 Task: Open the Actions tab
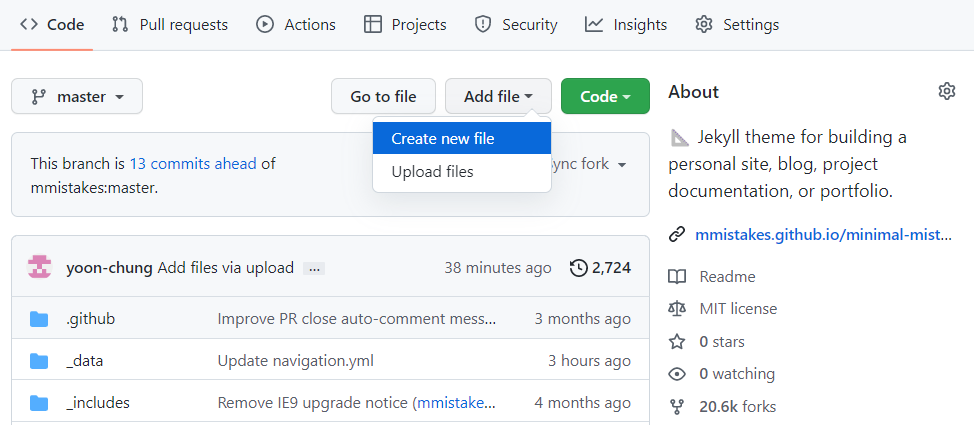296,25
